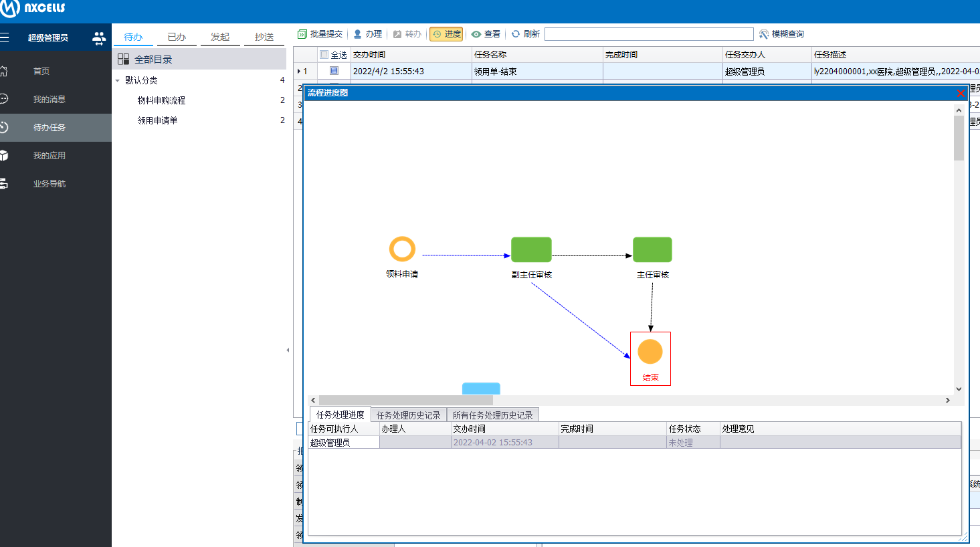Collapse the 默认分类 tree node
The width and height of the screenshot is (980, 547).
tap(118, 80)
